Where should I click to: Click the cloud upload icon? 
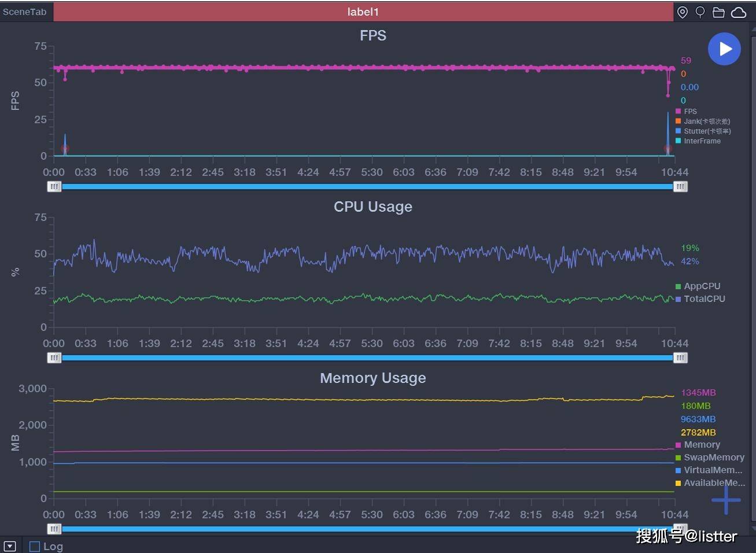739,12
